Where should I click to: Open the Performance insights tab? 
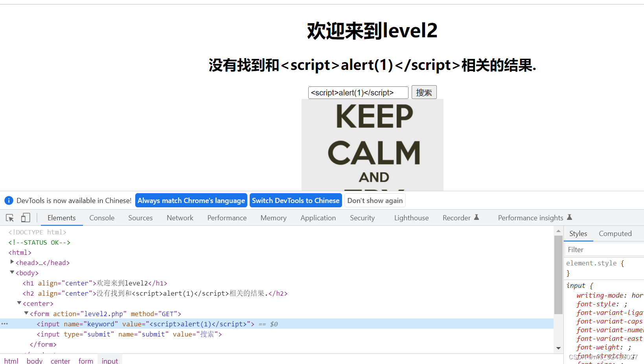531,218
